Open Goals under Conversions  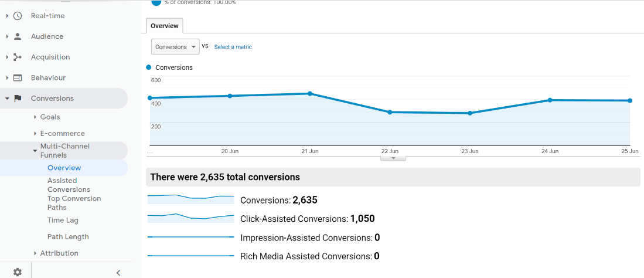pyautogui.click(x=50, y=117)
